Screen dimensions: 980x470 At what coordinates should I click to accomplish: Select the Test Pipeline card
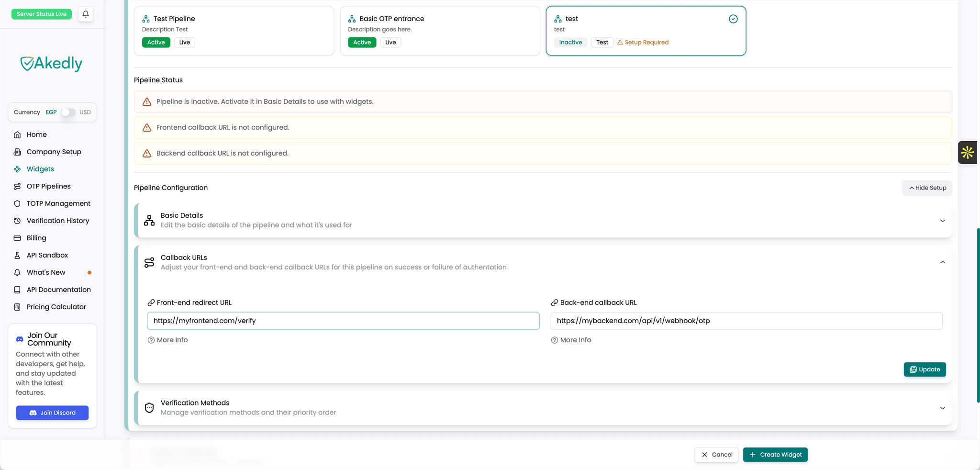pos(234,31)
